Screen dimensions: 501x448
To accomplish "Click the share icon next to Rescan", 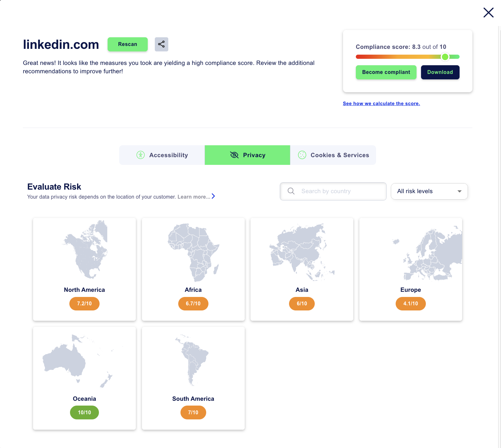I will (x=161, y=44).
